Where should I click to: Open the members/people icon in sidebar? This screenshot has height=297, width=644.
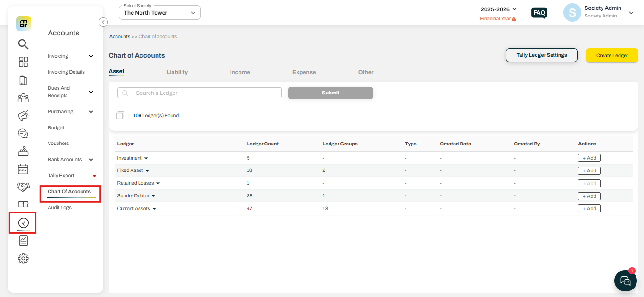pos(23,98)
